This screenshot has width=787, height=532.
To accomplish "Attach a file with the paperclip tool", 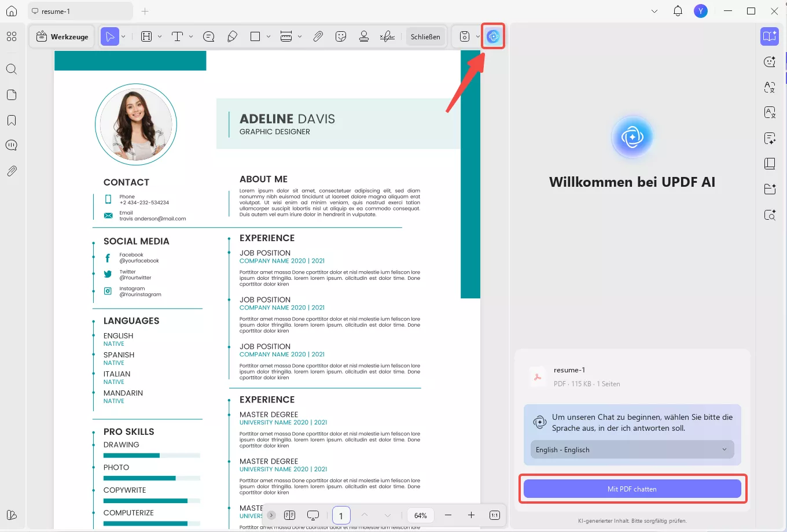I will tap(318, 36).
